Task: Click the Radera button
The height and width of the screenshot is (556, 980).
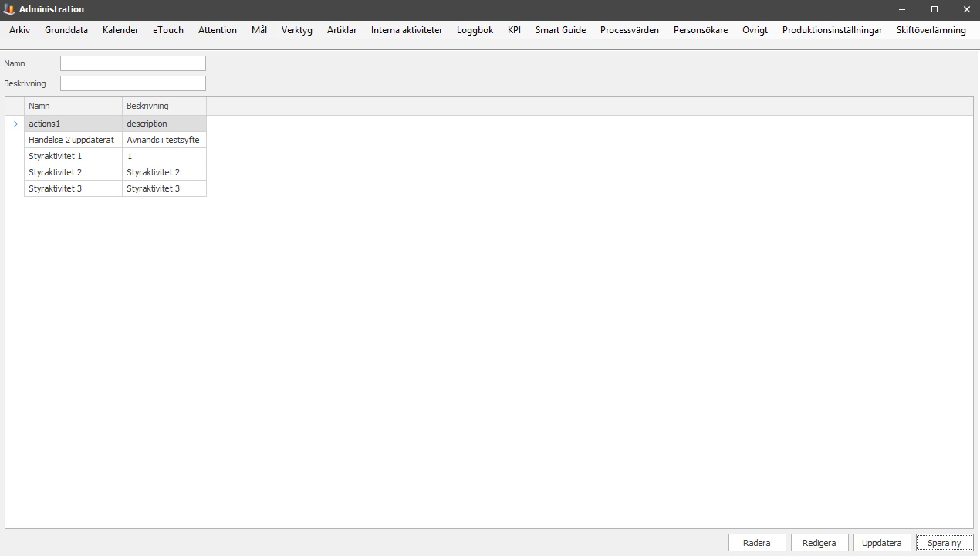Action: coord(757,543)
